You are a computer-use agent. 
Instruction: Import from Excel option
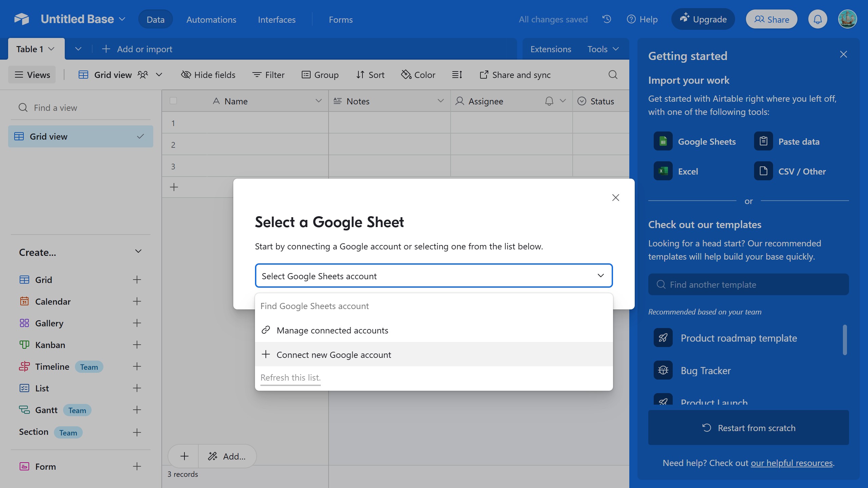point(676,171)
